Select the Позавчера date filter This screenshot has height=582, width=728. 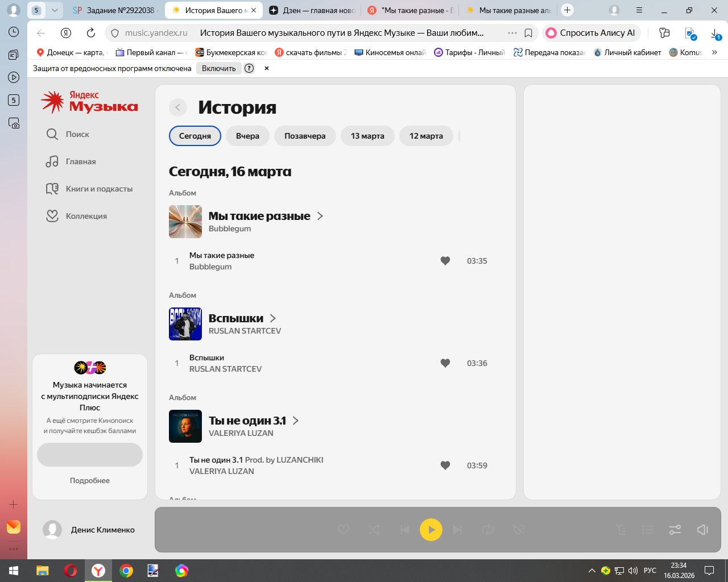(305, 136)
